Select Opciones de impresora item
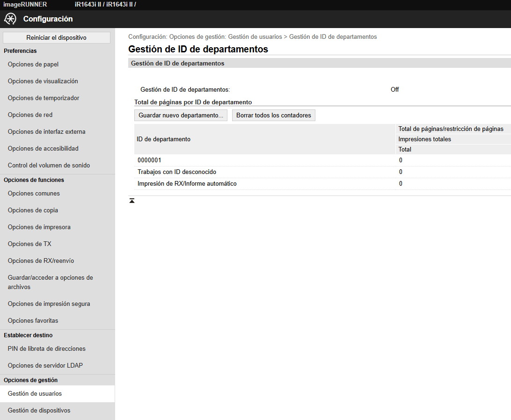 point(39,227)
